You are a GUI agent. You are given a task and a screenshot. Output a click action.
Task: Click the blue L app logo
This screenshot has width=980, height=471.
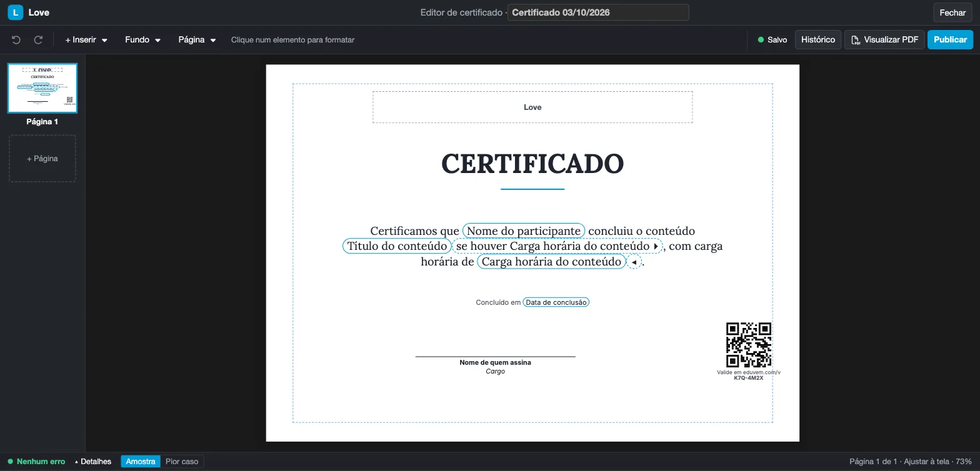coord(15,12)
